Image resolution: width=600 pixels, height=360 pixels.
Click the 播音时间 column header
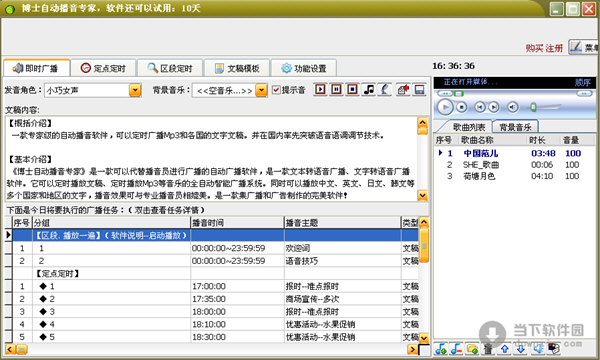pos(237,223)
